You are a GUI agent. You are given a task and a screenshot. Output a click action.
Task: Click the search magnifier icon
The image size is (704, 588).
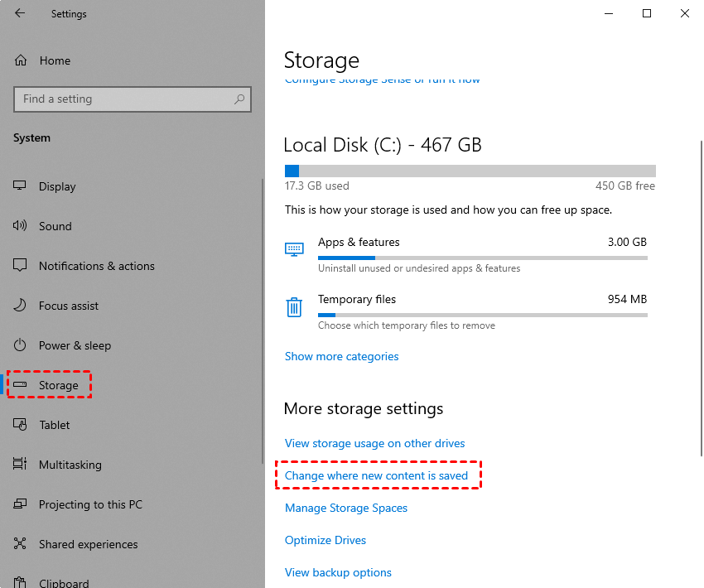[239, 99]
